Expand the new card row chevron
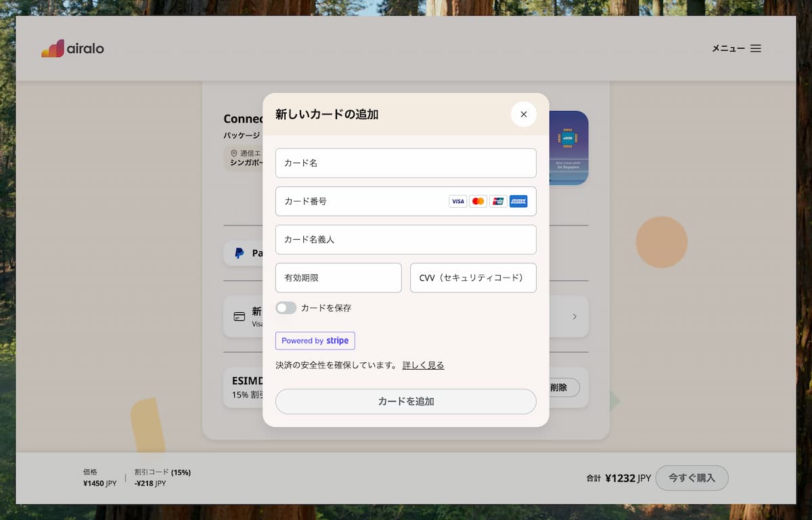 (x=574, y=316)
